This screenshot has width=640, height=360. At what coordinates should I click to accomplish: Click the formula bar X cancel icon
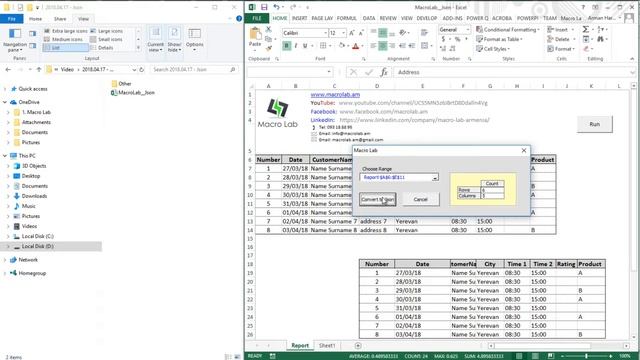point(353,72)
